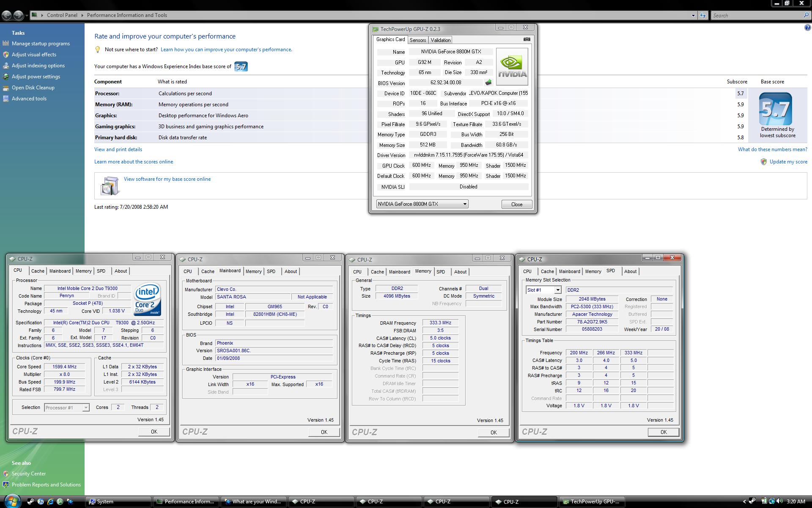812x508 pixels.
Task: Click the Security Center shield icon
Action: click(x=5, y=474)
